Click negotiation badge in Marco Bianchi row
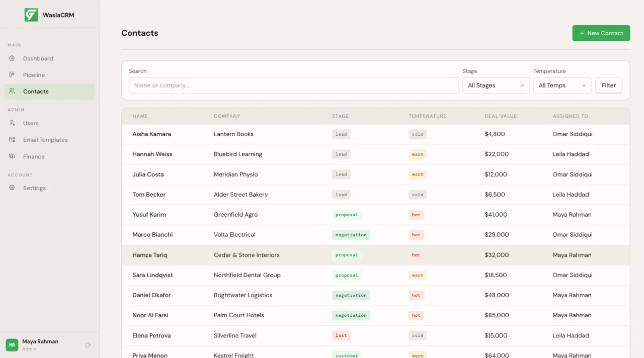 (x=351, y=235)
